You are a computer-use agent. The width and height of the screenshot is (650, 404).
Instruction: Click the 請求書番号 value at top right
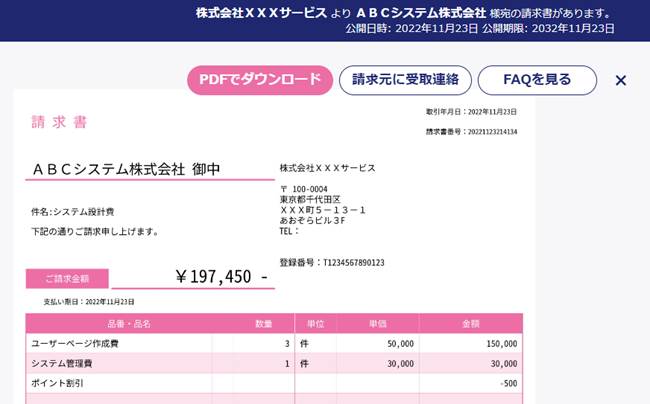click(492, 132)
